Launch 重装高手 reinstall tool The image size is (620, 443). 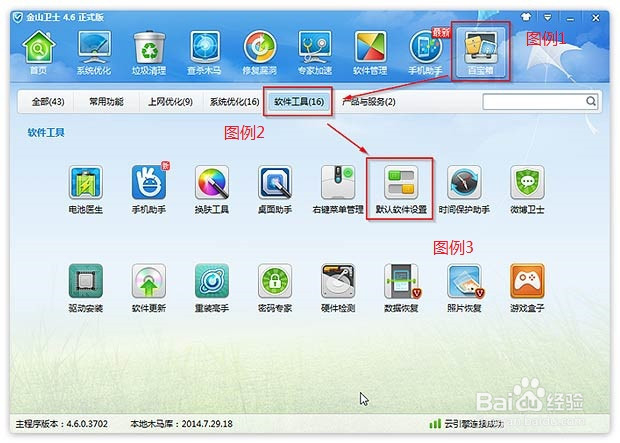tap(212, 288)
